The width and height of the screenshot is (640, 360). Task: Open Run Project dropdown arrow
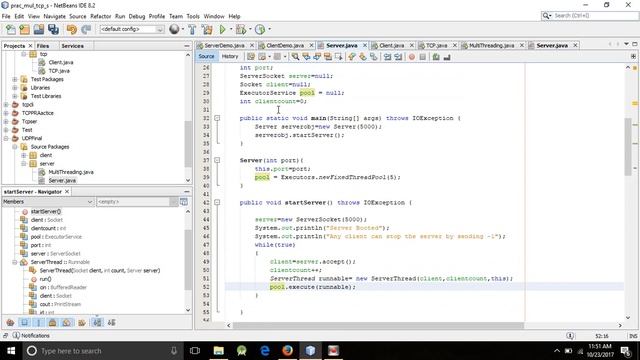click(x=231, y=29)
